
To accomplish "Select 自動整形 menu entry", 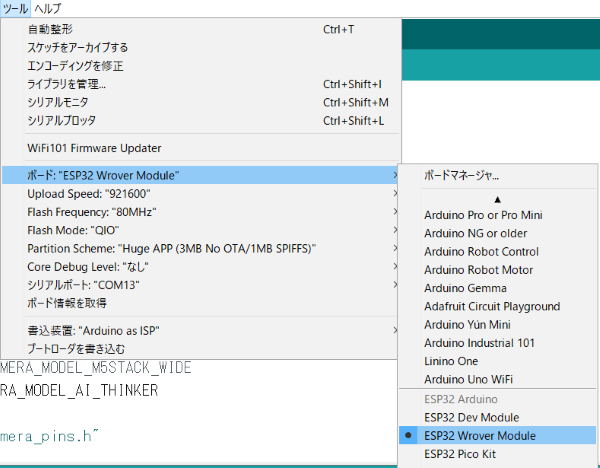I will [x=50, y=30].
